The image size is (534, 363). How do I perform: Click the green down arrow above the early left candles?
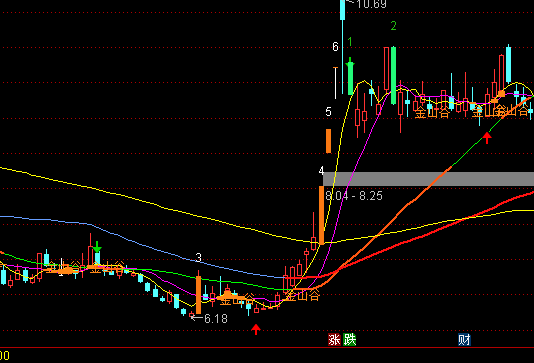tap(97, 247)
